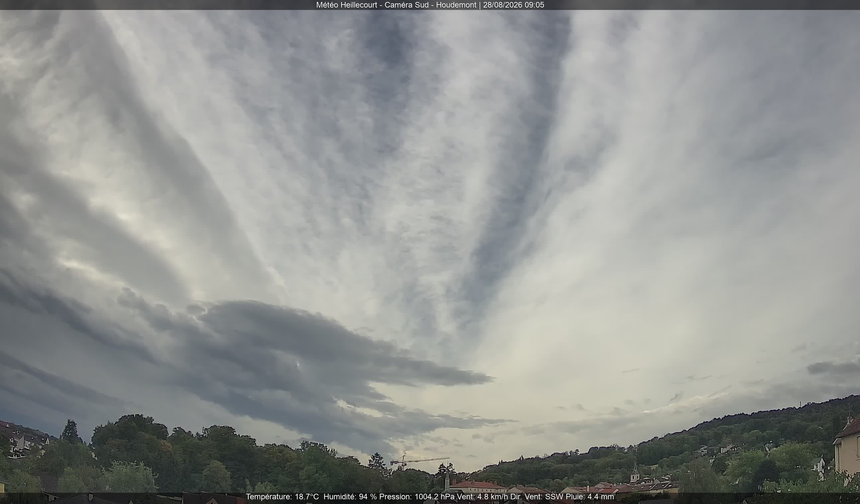This screenshot has height=504, width=860.
Task: Click the 09:05 time stamp
Action: point(534,5)
